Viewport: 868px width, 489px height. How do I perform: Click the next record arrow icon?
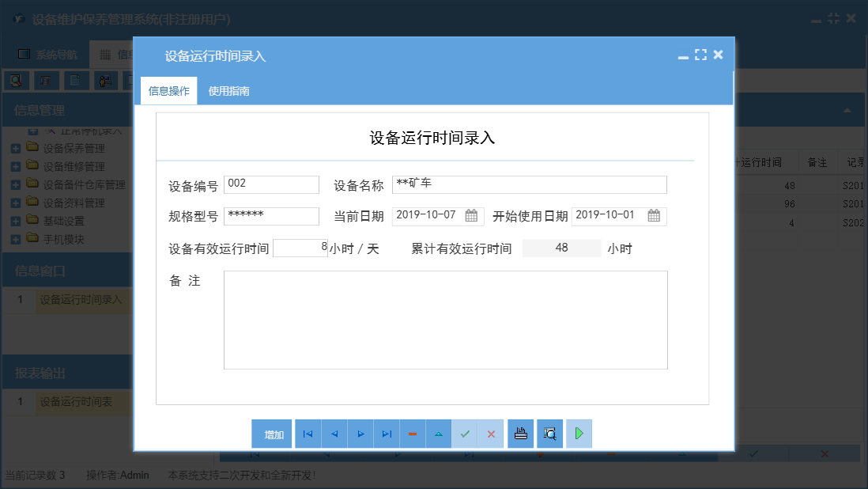pyautogui.click(x=360, y=434)
